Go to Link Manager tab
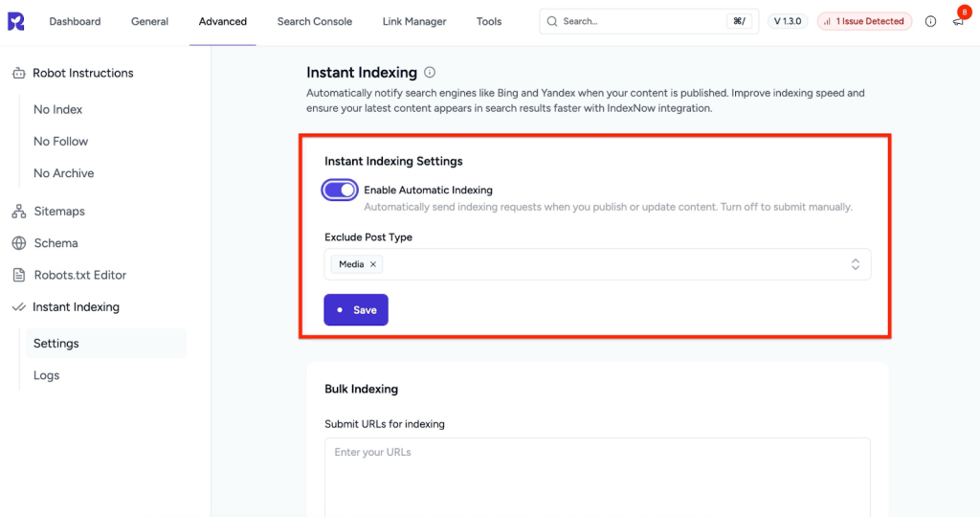Viewport: 980px width, 517px height. tap(414, 21)
